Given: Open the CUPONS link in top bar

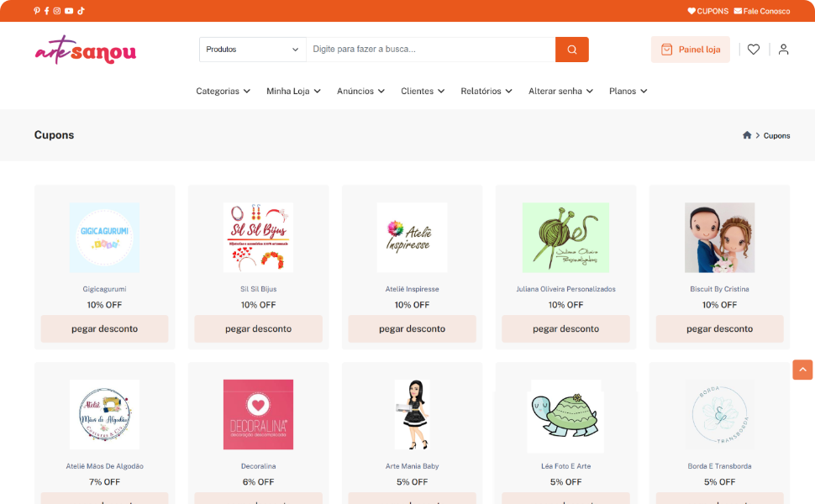Looking at the screenshot, I should point(708,11).
